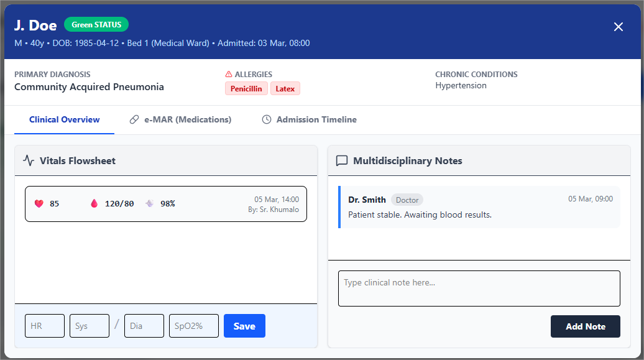This screenshot has width=644, height=360.
Task: Click the waveform icon on Vitals Flowsheet header
Action: tap(29, 160)
